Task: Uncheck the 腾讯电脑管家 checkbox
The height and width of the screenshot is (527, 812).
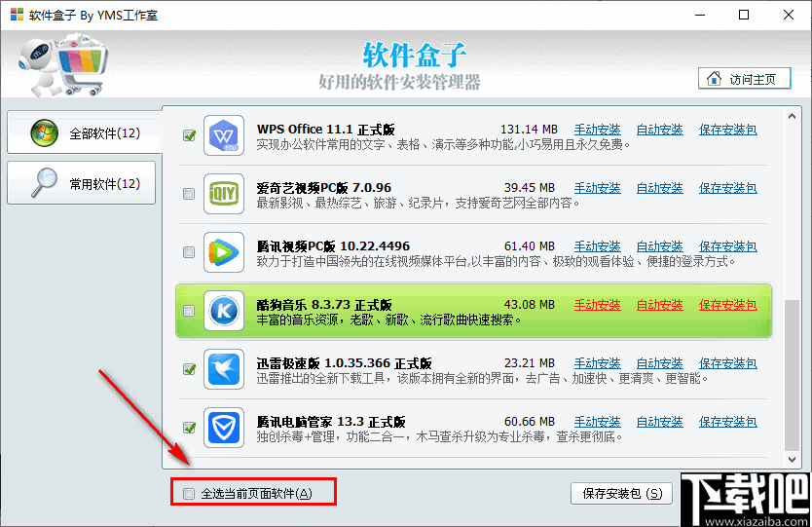Action: [189, 428]
